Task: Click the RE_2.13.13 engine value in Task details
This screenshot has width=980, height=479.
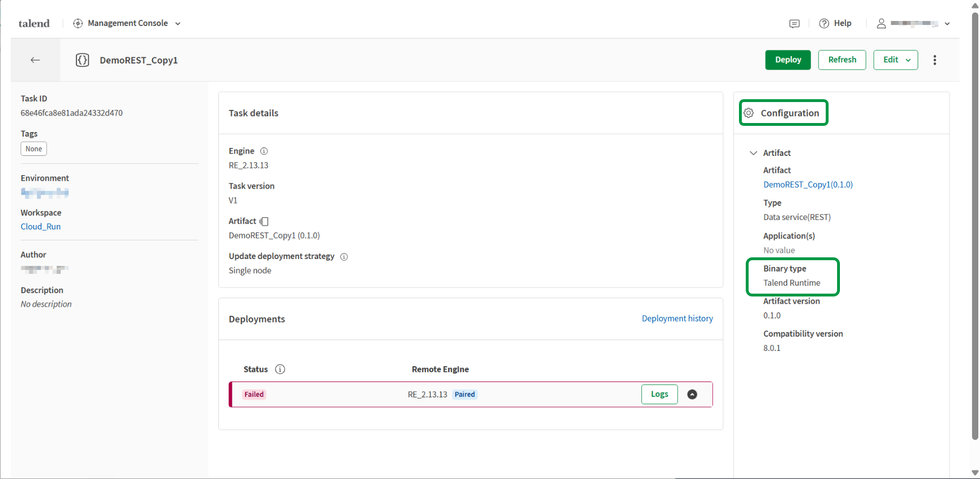Action: 248,166
